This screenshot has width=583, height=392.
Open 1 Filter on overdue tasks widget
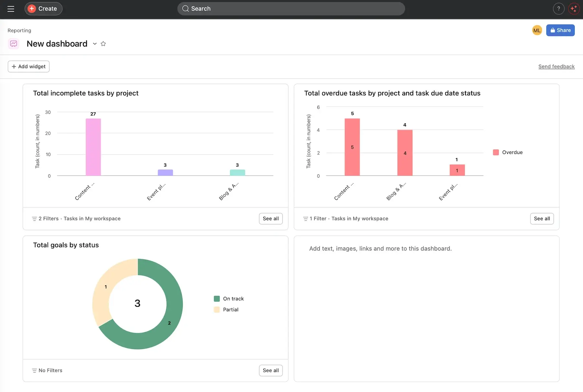[x=318, y=219]
